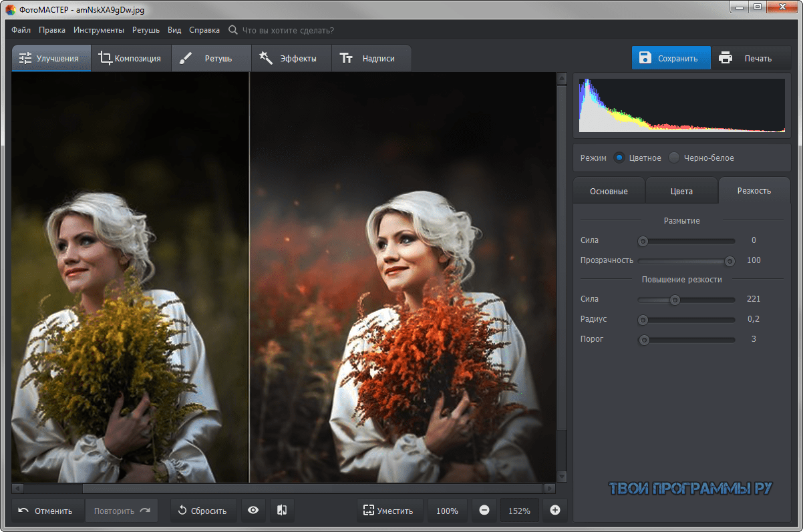Open the Ретушь menu in menu bar
This screenshot has height=532, width=803.
pos(146,30)
